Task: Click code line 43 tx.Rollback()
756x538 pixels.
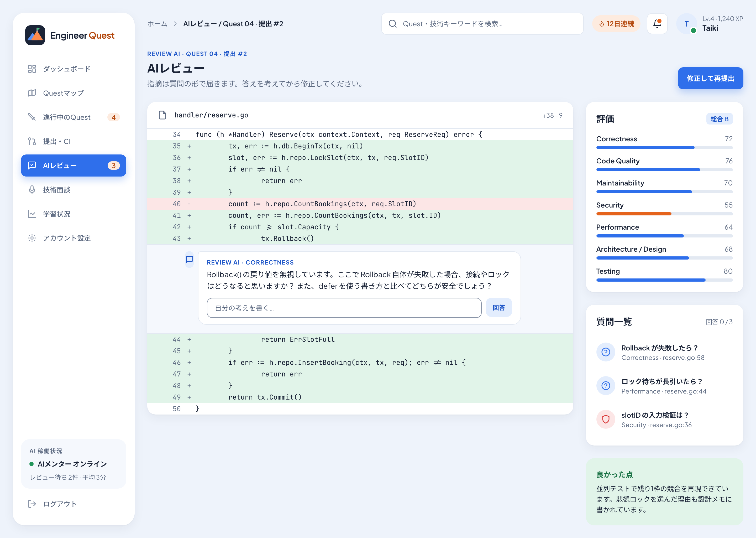Action: (x=360, y=238)
